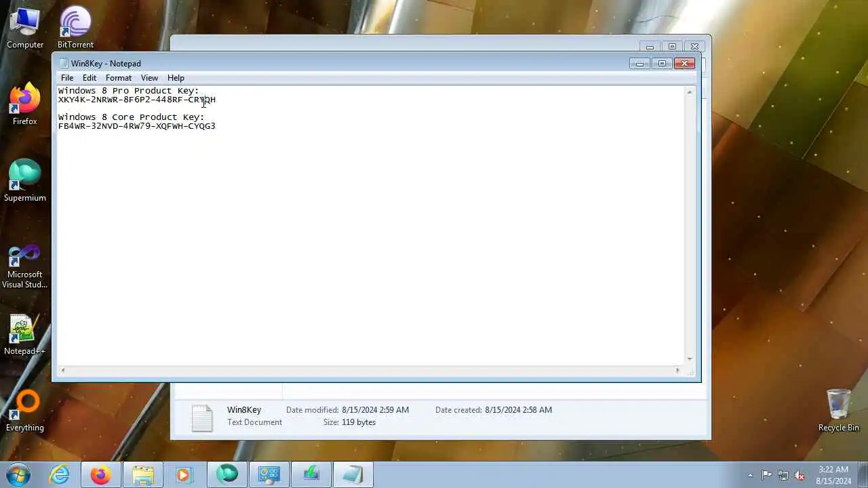Click the 'Windows 8 Pro Product Key:' line
Viewport: 868px width, 488px height.
click(x=129, y=91)
